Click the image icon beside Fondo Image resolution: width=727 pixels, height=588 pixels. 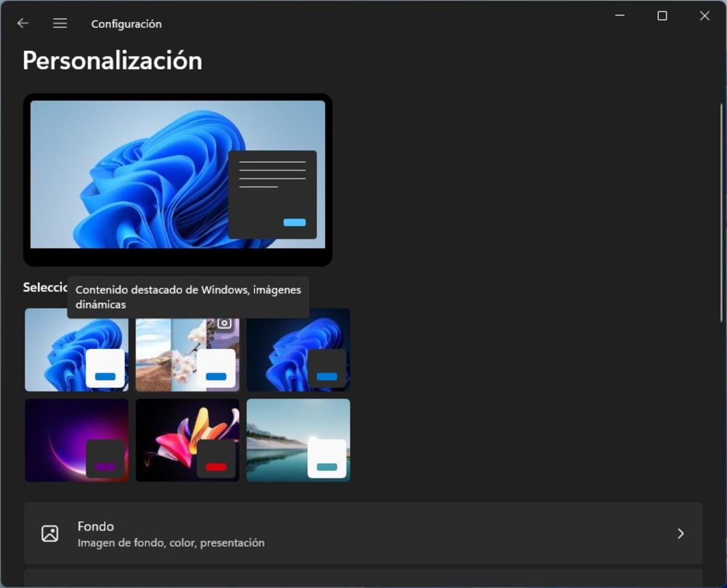[x=50, y=533]
